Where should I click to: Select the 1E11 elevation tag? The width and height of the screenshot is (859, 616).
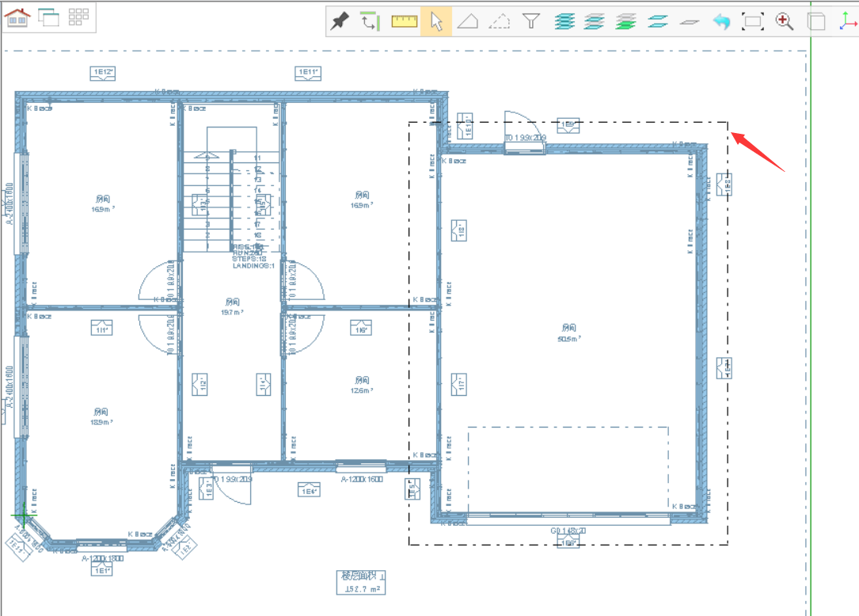point(308,74)
